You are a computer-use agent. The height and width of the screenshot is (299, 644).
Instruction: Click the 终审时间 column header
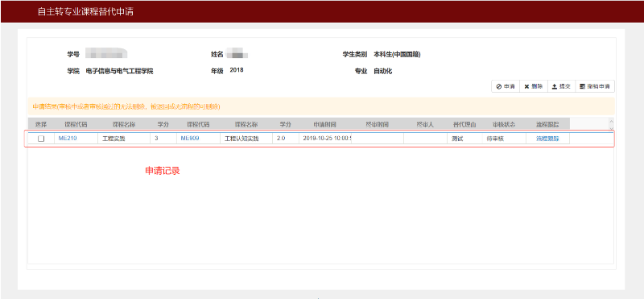tap(378, 124)
